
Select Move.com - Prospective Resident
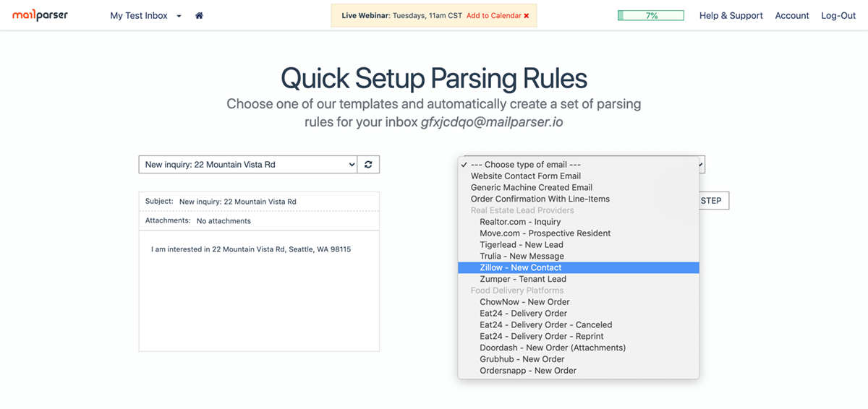(579, 233)
